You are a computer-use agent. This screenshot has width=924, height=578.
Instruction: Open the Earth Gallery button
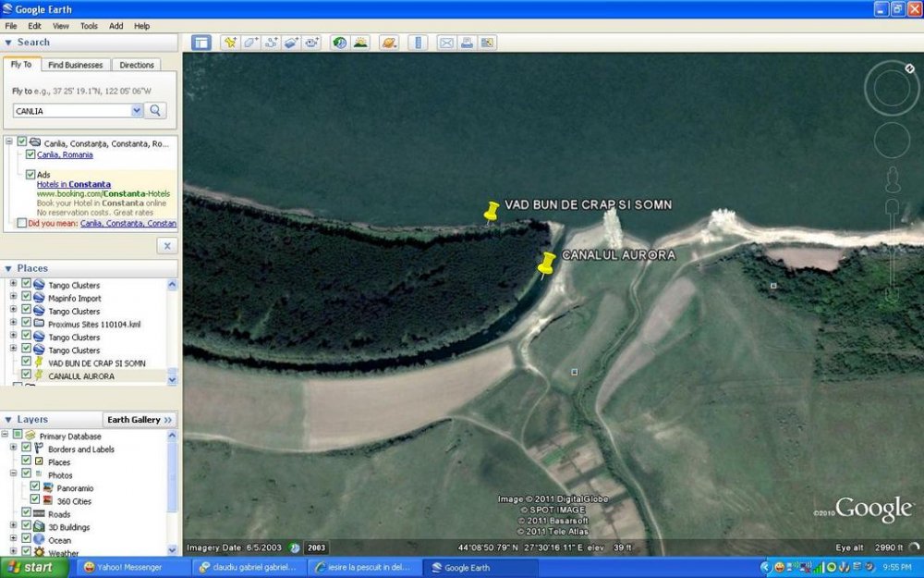(x=140, y=420)
